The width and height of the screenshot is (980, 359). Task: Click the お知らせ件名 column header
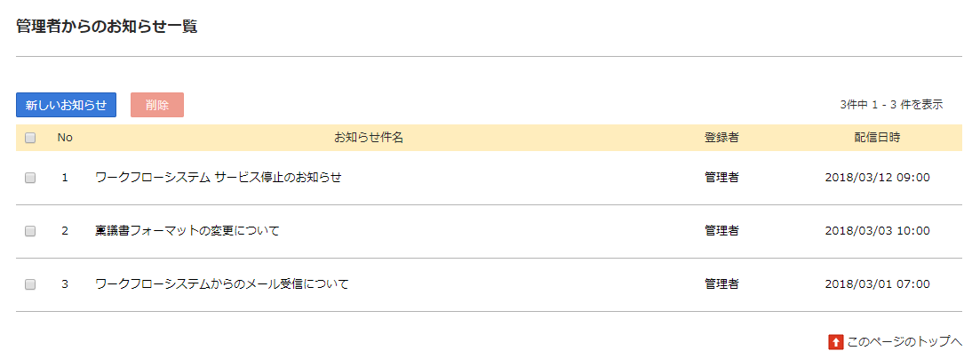[369, 138]
